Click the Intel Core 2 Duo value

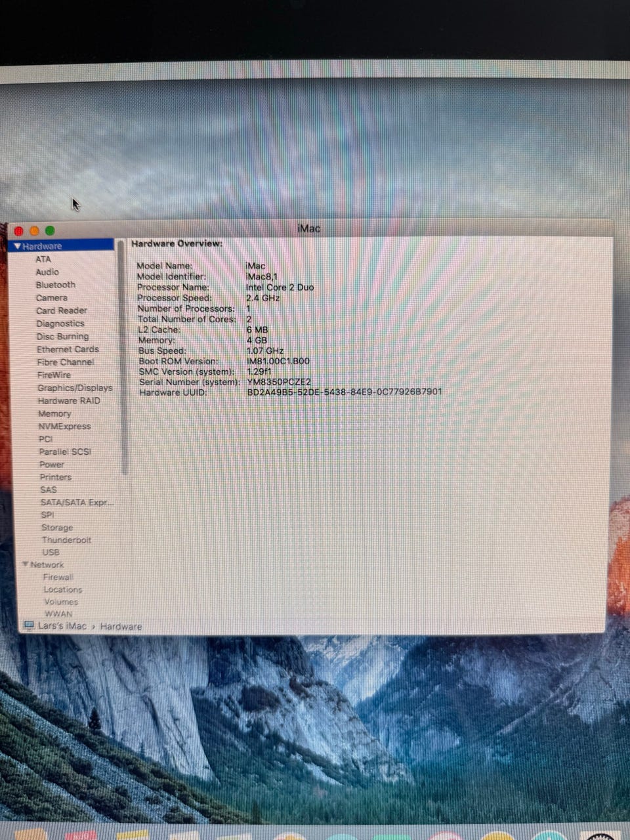(280, 287)
